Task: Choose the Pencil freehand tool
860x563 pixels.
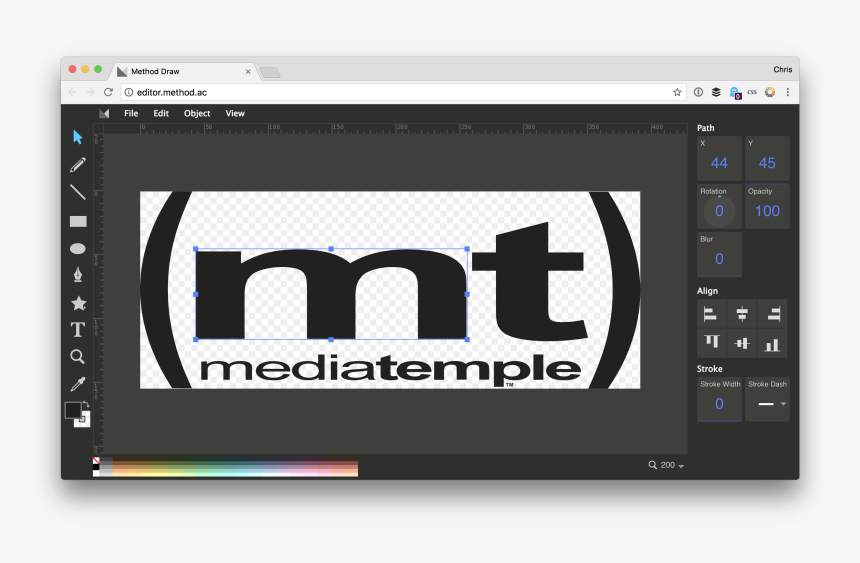Action: tap(78, 165)
